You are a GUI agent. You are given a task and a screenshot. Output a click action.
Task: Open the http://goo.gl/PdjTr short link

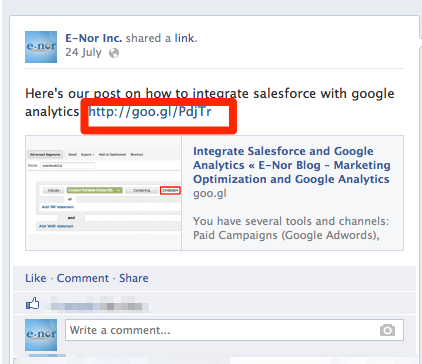[150, 112]
